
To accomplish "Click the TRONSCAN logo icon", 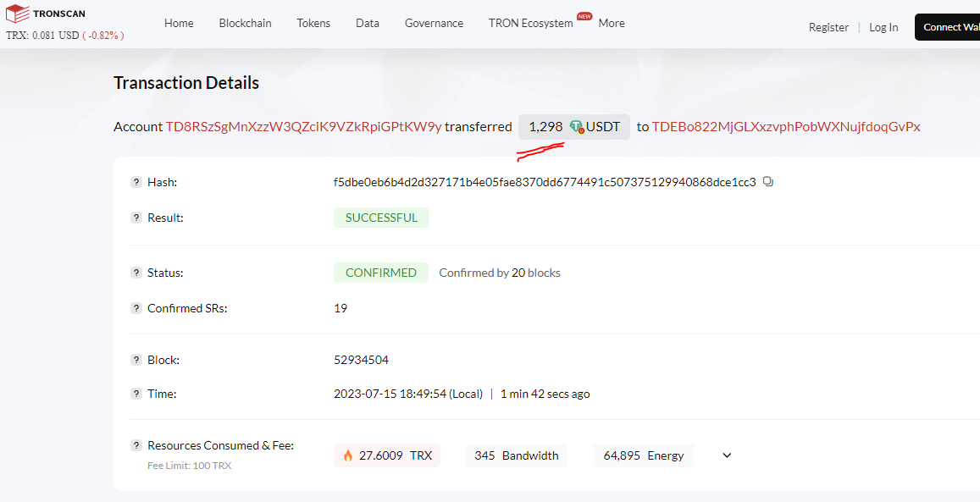I will [x=18, y=13].
